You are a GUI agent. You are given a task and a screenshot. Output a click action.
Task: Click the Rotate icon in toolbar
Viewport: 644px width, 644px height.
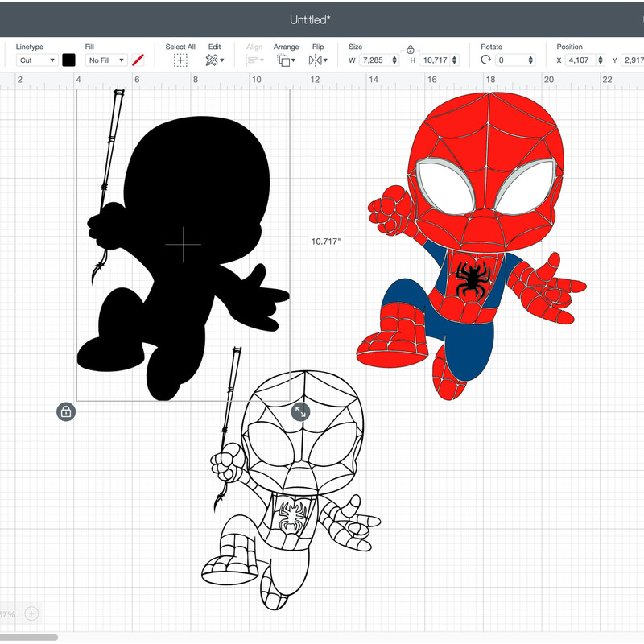pyautogui.click(x=487, y=60)
